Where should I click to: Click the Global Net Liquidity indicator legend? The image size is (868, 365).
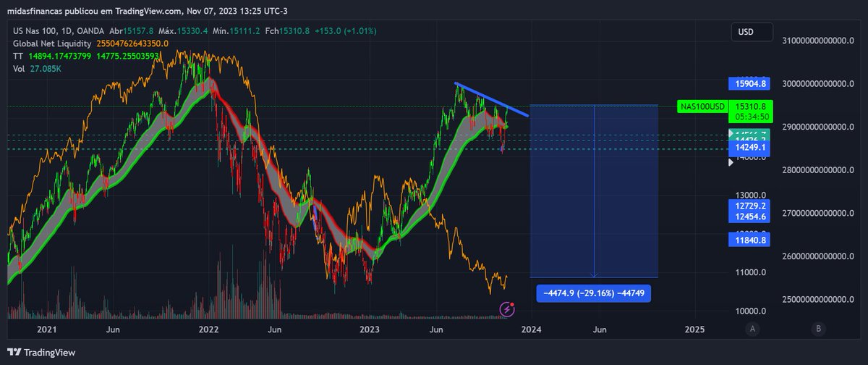53,43
